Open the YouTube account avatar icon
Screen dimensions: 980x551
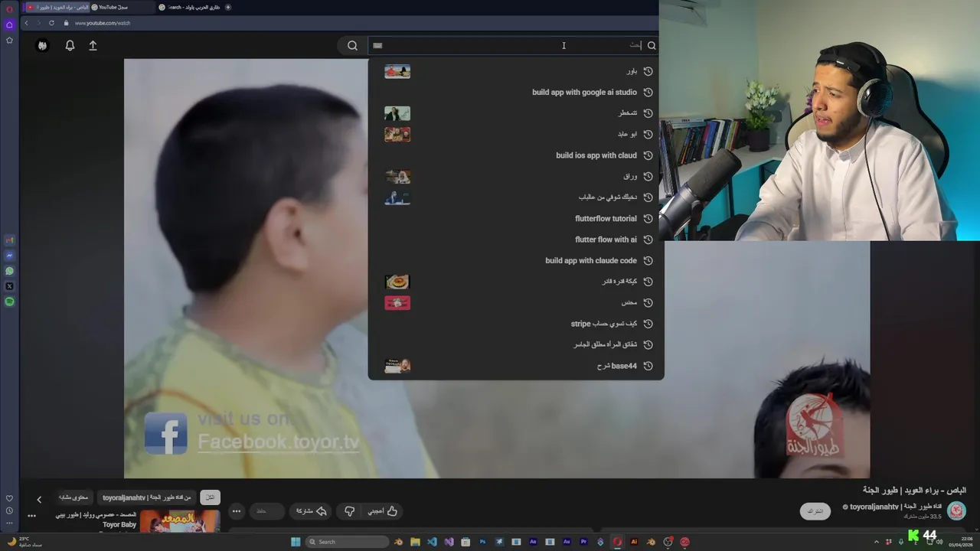point(42,45)
